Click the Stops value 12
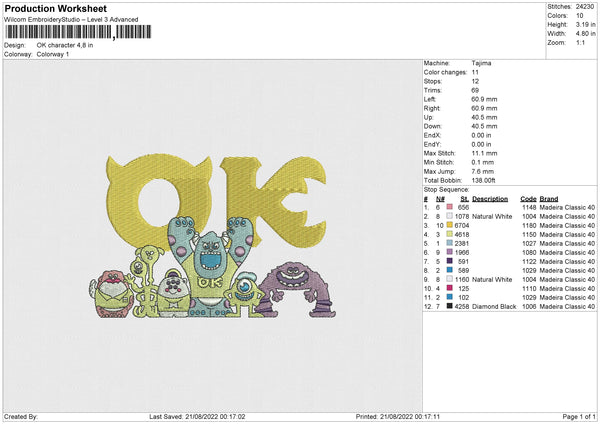This screenshot has width=600, height=424. (x=475, y=81)
